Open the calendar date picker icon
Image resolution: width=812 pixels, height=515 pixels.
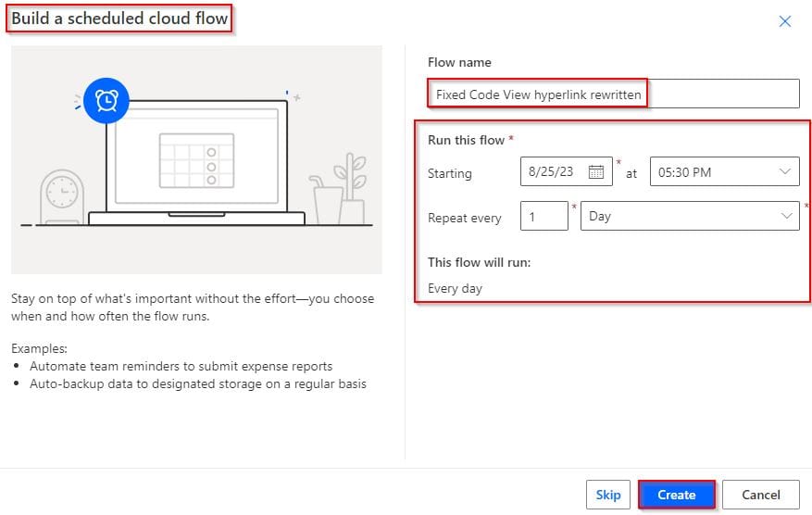click(x=596, y=171)
